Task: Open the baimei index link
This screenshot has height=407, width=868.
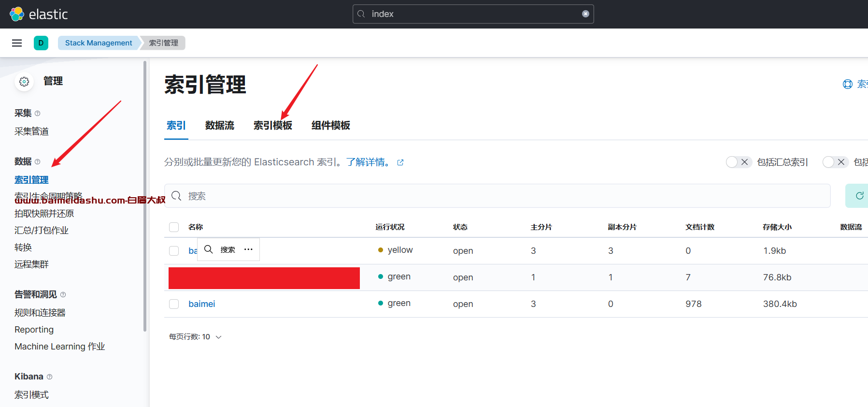Action: coord(201,304)
